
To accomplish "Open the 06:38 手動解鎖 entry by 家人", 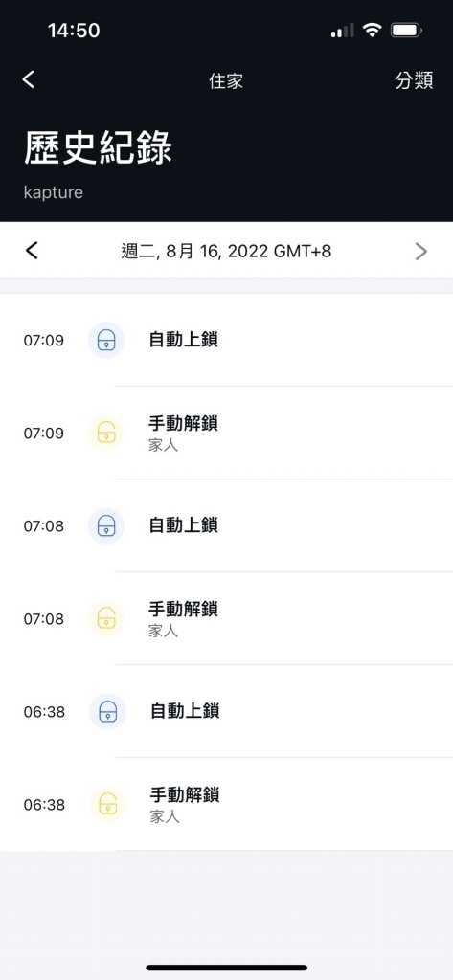I will click(226, 804).
